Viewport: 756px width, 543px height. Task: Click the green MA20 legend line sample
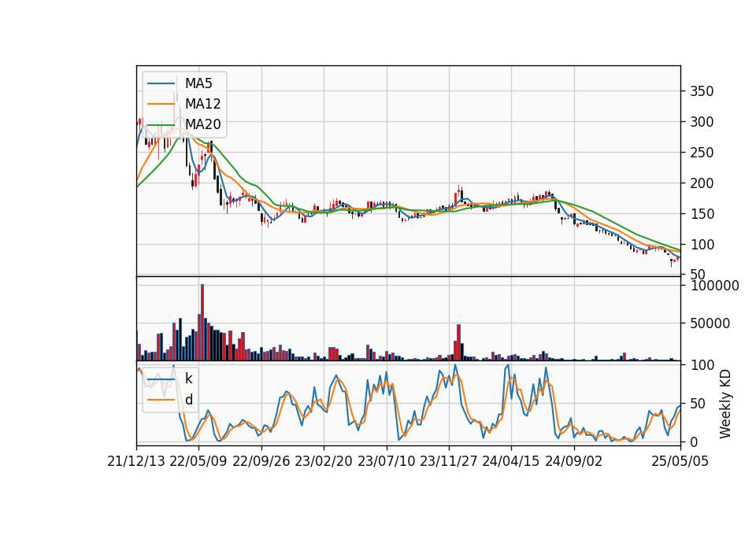click(161, 124)
